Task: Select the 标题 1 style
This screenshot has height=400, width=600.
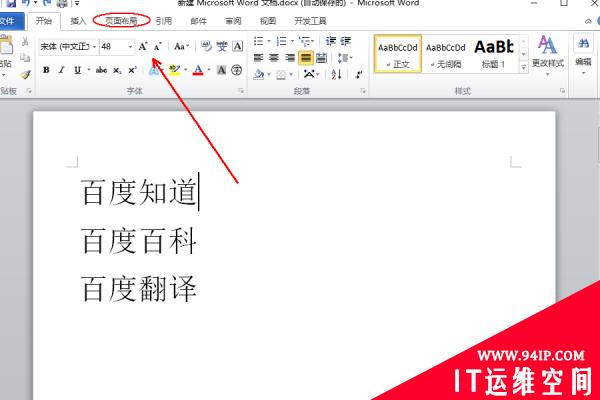Action: tap(494, 54)
